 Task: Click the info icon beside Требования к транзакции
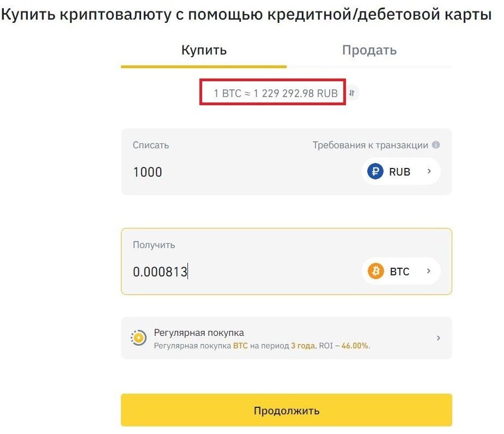point(436,145)
